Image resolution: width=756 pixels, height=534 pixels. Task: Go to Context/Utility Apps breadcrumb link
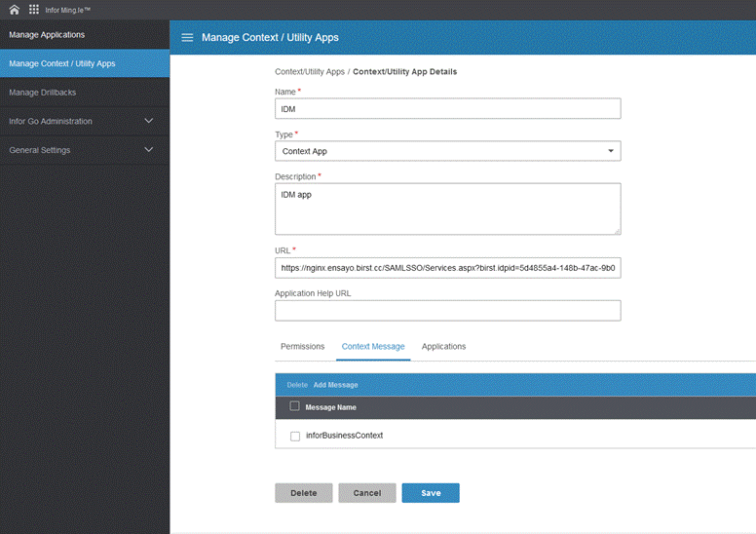(x=309, y=72)
